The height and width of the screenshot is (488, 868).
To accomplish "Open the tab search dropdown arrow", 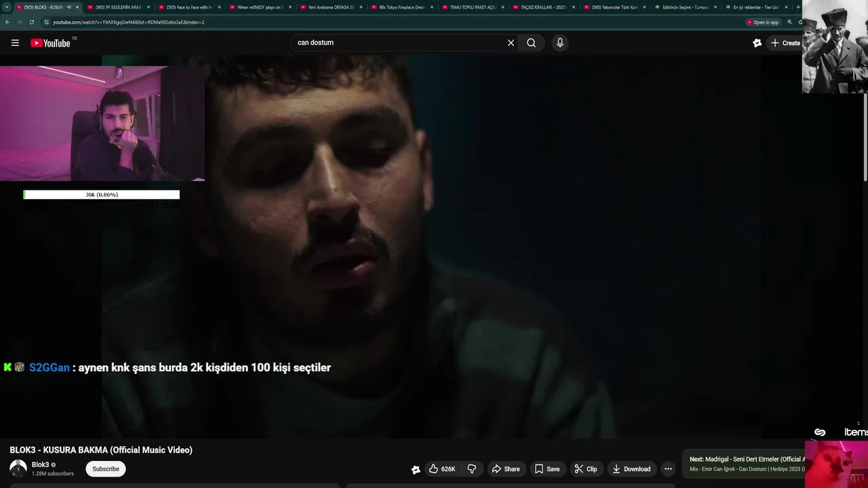I will click(7, 7).
